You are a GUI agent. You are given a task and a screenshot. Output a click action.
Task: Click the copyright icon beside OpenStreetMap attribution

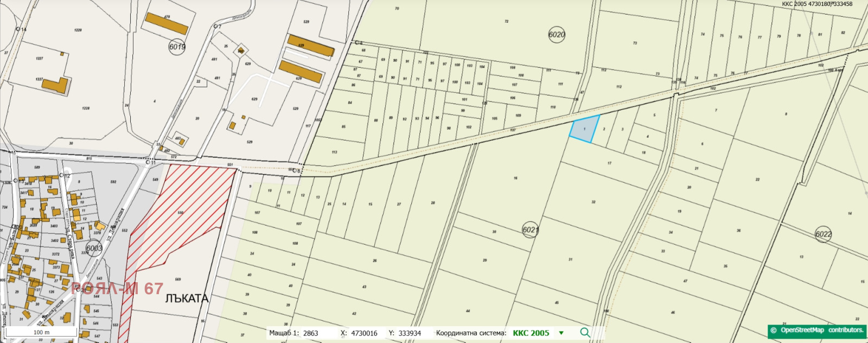774,331
